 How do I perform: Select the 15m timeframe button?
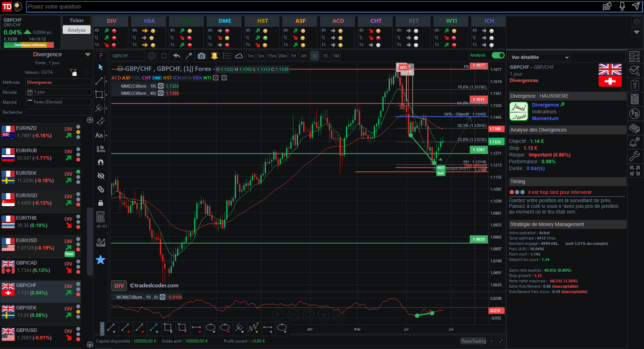pyautogui.click(x=272, y=56)
